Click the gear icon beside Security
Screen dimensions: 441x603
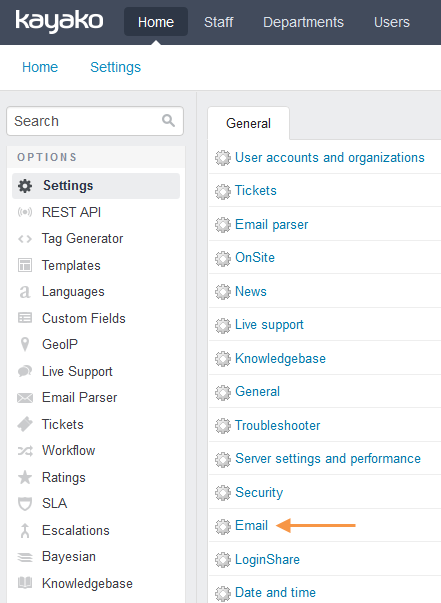(x=223, y=493)
